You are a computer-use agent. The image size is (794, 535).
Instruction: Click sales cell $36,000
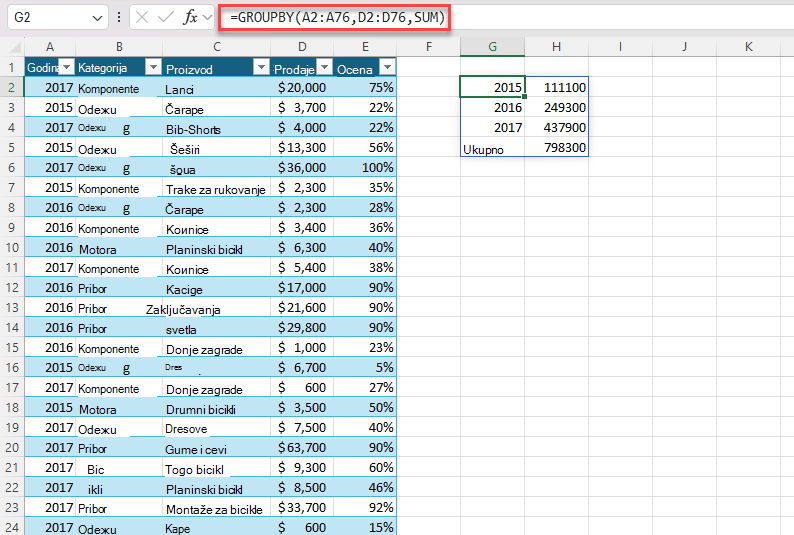point(302,168)
